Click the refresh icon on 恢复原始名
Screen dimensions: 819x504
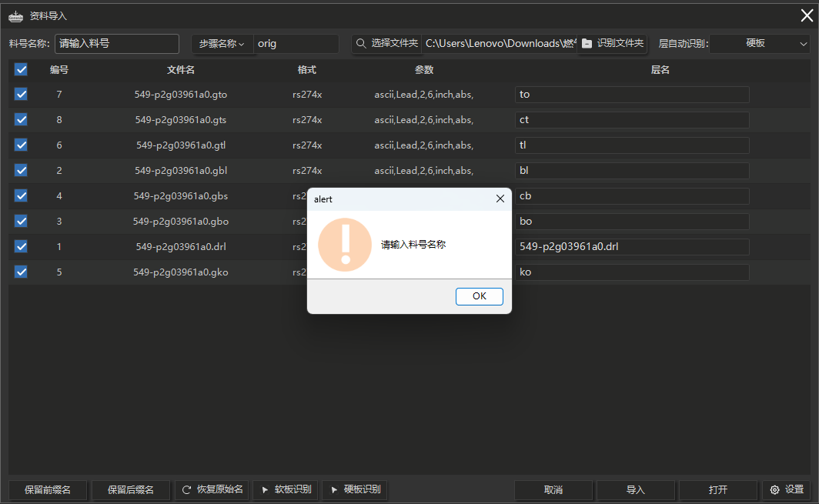[x=186, y=490]
